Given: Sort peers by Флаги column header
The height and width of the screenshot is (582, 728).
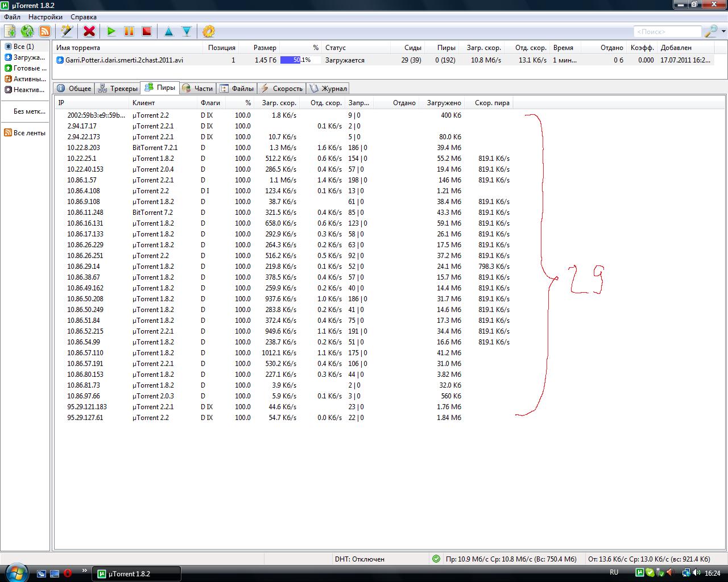Looking at the screenshot, I should (210, 103).
